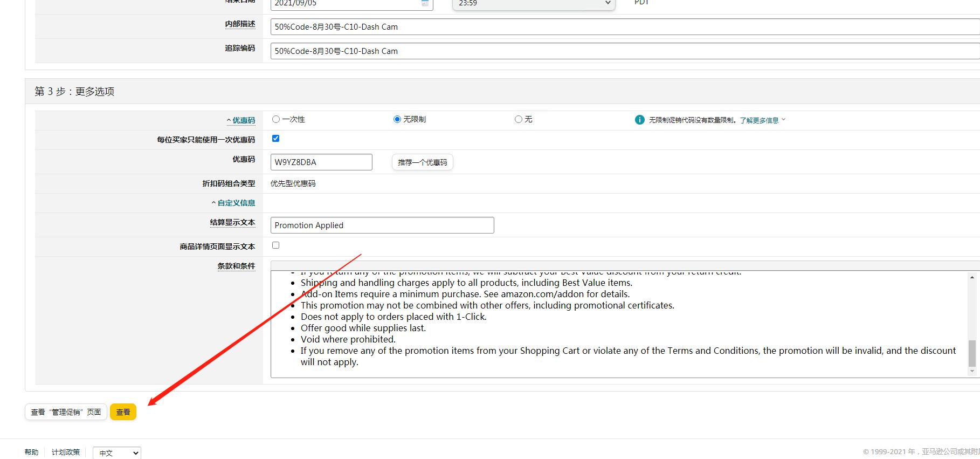This screenshot has height=459, width=980.
Task: Click the 结算显示文本 Promotion Applied field
Action: [x=382, y=225]
